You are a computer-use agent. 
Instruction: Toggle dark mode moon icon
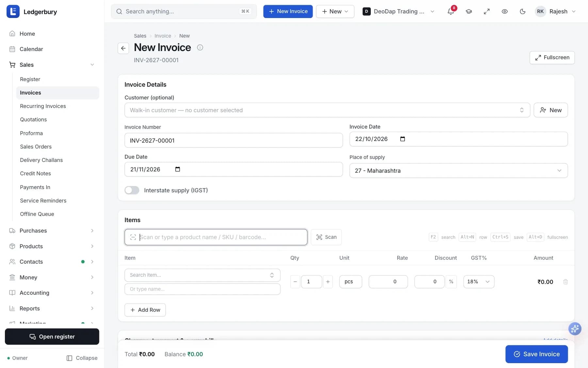tap(523, 11)
